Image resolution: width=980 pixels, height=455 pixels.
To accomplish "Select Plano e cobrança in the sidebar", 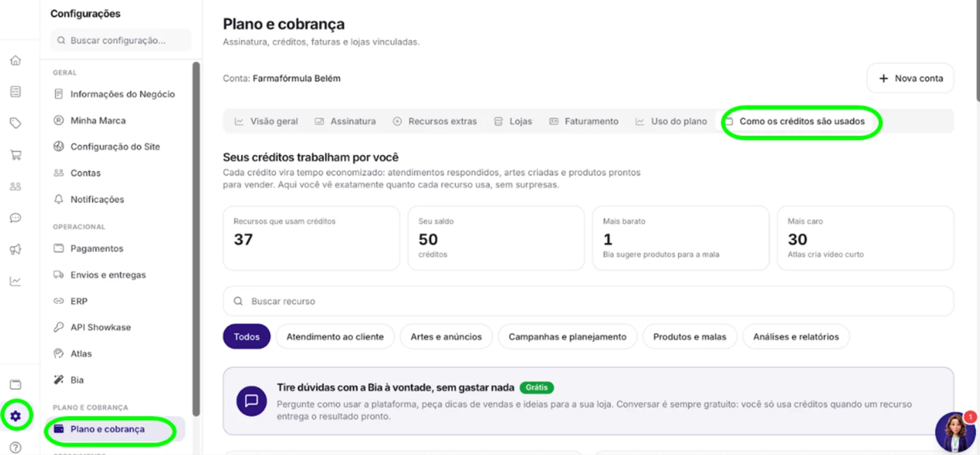I will pos(117,429).
